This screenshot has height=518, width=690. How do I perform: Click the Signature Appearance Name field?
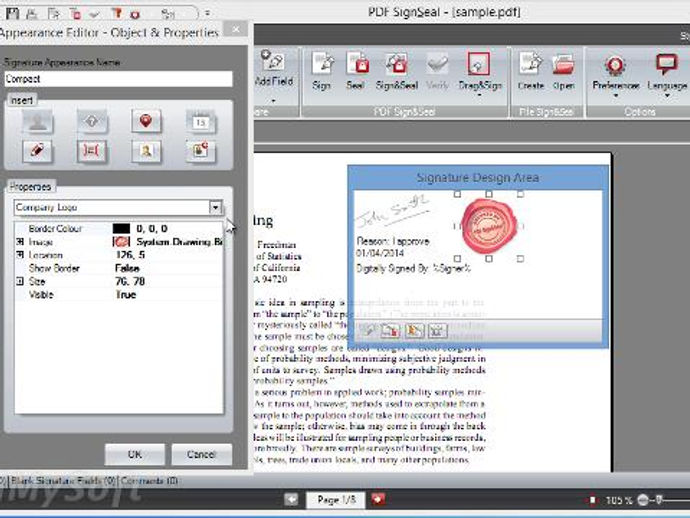[118, 79]
